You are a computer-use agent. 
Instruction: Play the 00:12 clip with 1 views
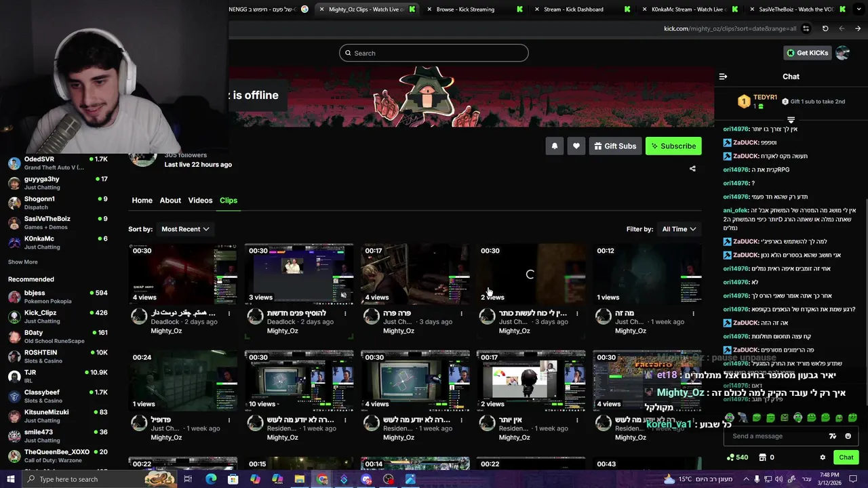click(647, 274)
